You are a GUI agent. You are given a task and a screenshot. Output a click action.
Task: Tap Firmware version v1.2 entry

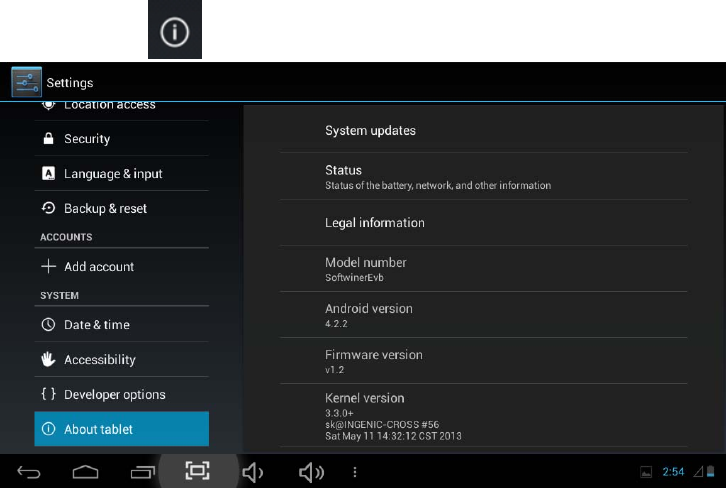(483, 361)
